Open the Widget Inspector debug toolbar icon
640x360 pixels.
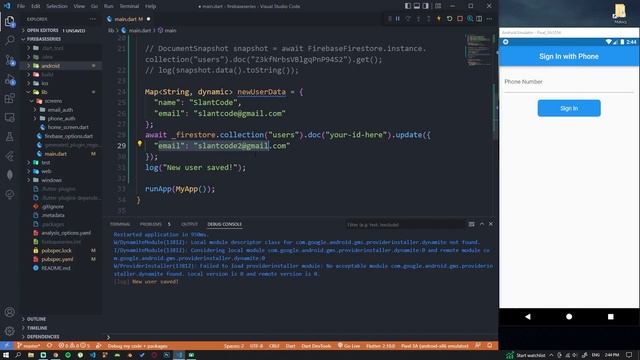coord(470,19)
